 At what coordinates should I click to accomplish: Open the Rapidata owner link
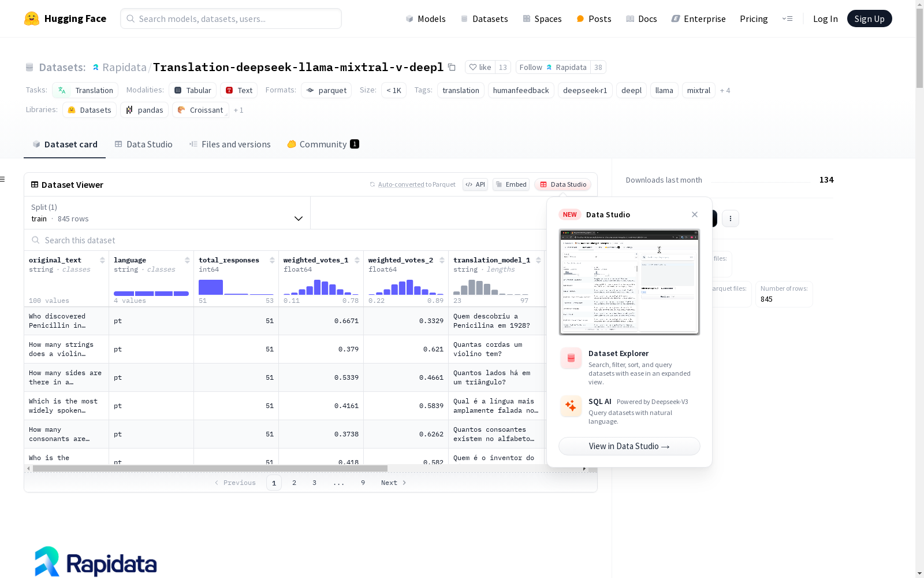pyautogui.click(x=124, y=67)
